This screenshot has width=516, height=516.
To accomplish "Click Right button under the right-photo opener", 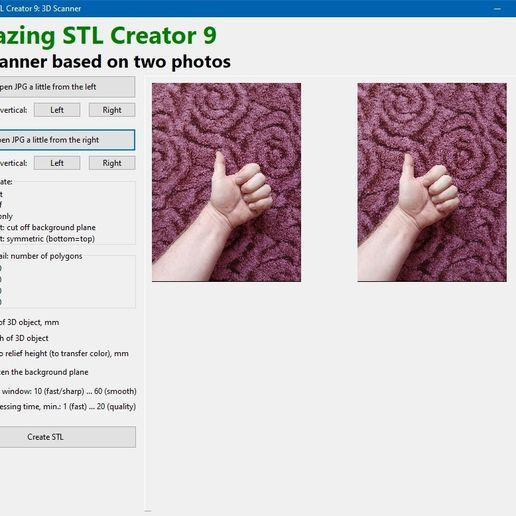I will pos(112,163).
